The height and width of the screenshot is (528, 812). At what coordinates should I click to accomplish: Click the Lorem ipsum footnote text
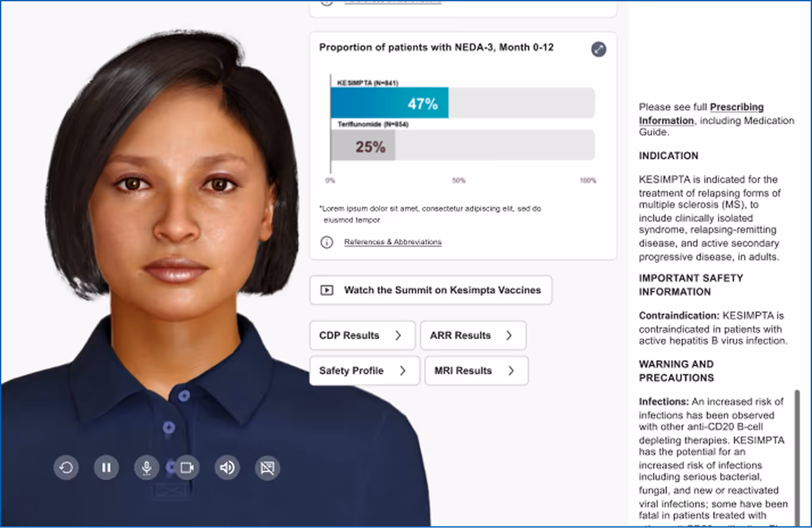[430, 214]
